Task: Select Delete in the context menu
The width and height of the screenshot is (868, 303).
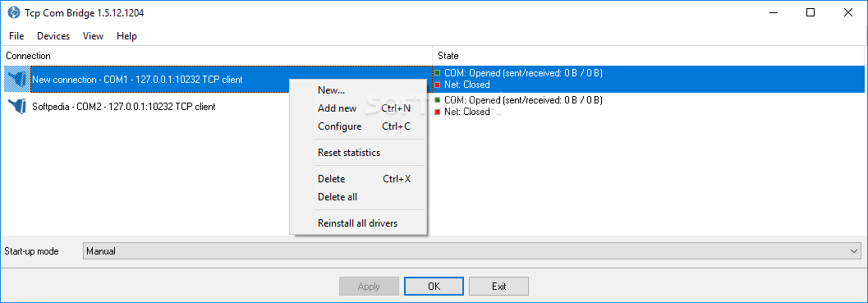Action: (358, 179)
